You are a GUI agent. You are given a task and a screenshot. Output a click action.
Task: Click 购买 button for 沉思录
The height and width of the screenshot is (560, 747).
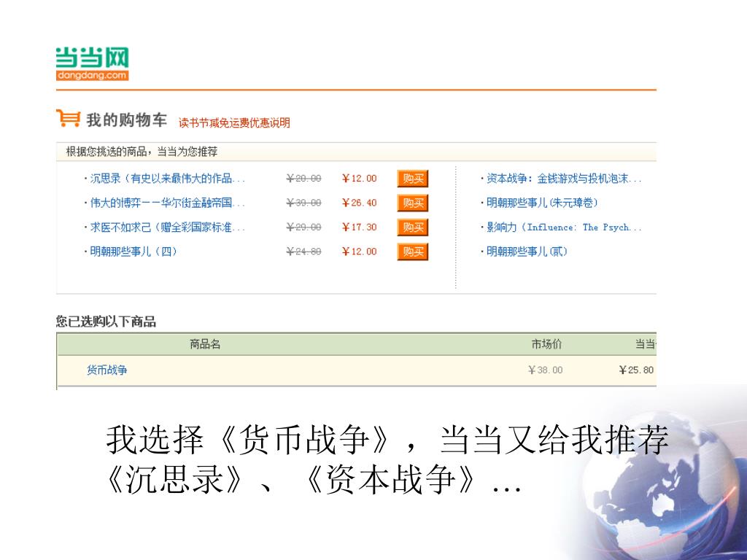point(413,179)
